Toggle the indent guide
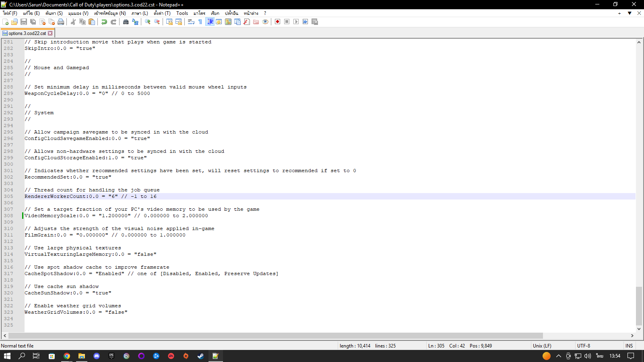The height and width of the screenshot is (362, 644). click(210, 22)
